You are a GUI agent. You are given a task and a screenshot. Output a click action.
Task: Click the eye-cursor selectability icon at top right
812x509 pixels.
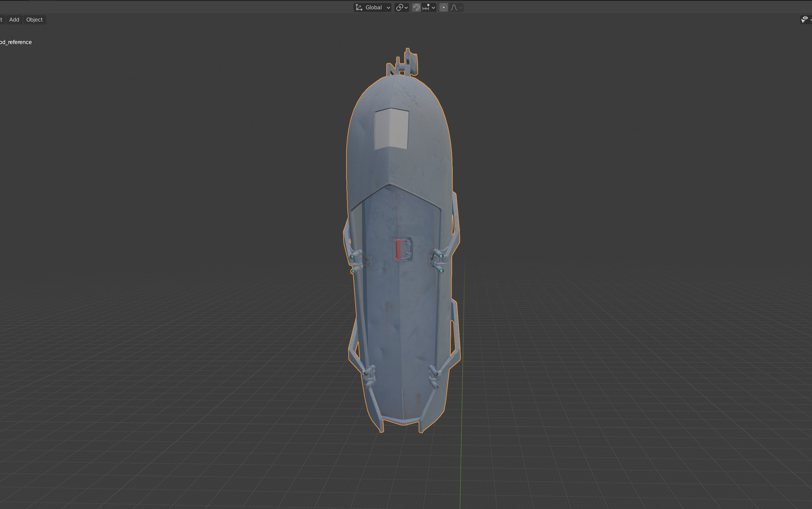pyautogui.click(x=805, y=19)
